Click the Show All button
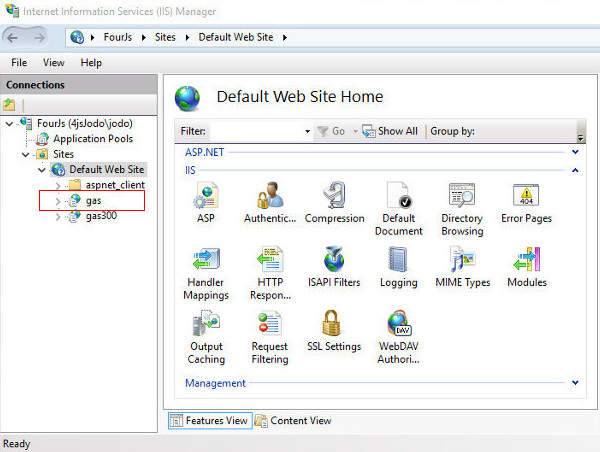Screen dimensions: 600x452 click(390, 131)
